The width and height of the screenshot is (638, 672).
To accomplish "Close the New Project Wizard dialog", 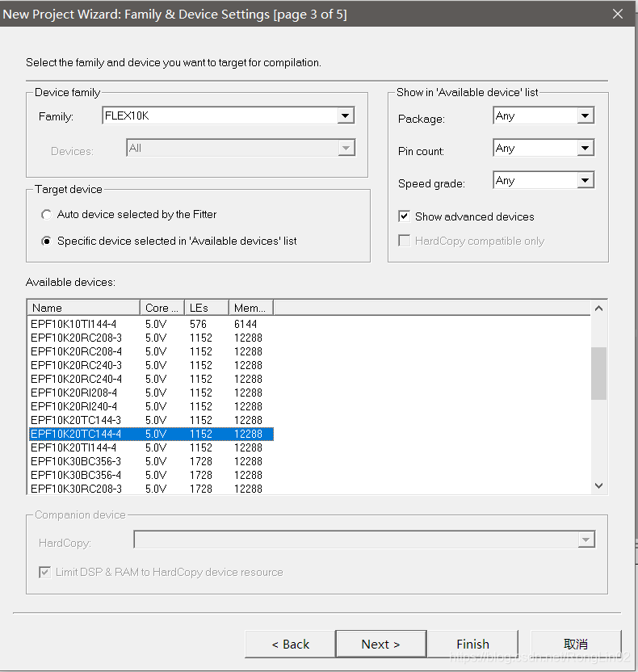I will [x=618, y=14].
